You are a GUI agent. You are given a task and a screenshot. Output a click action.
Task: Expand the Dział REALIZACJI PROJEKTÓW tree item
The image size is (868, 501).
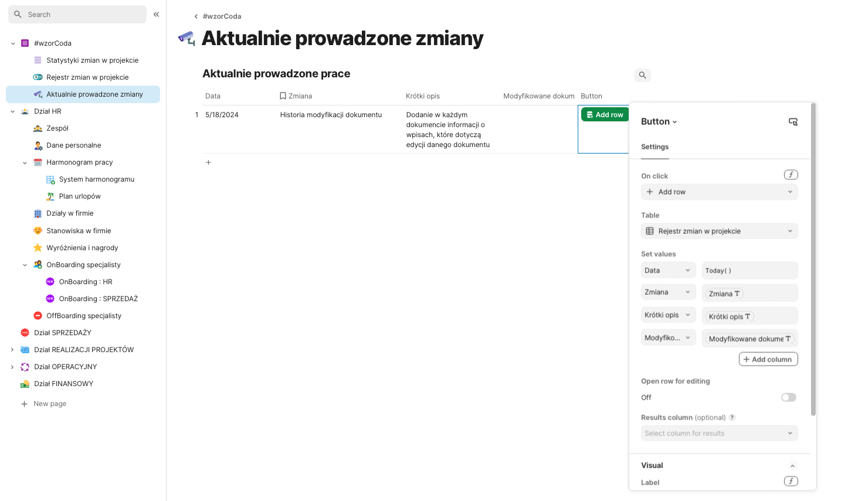(12, 350)
